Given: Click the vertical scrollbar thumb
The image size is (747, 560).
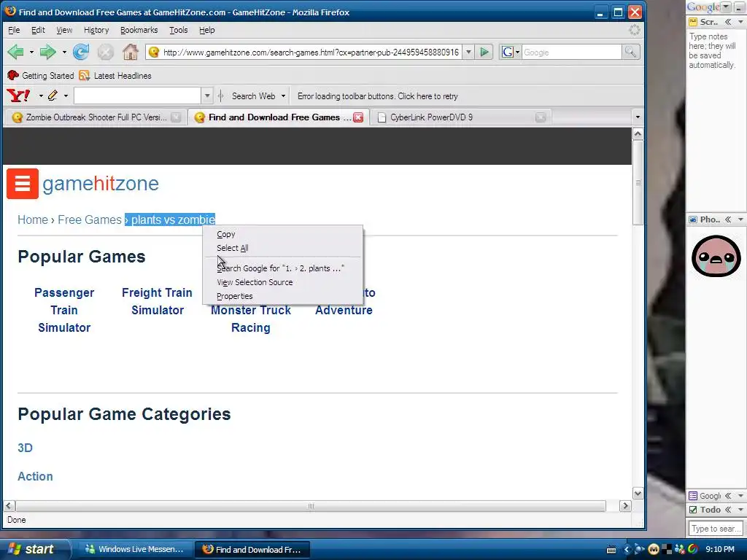Looking at the screenshot, I should (638, 183).
